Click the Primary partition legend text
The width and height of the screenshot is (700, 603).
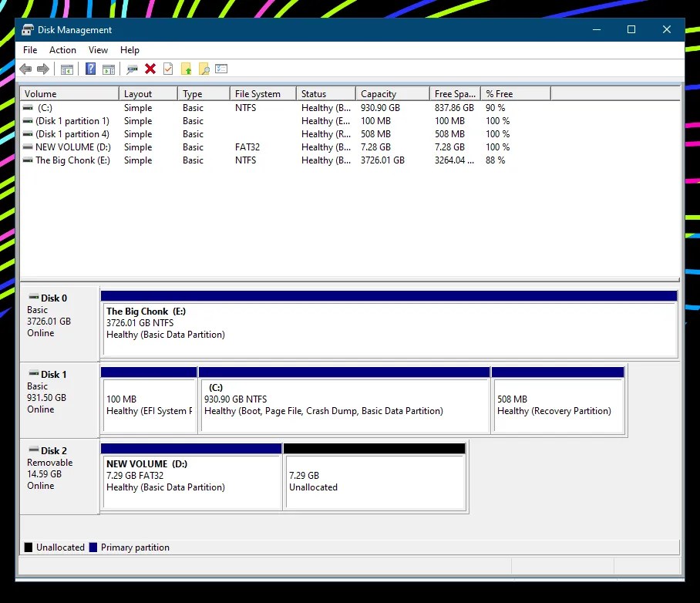click(x=135, y=547)
